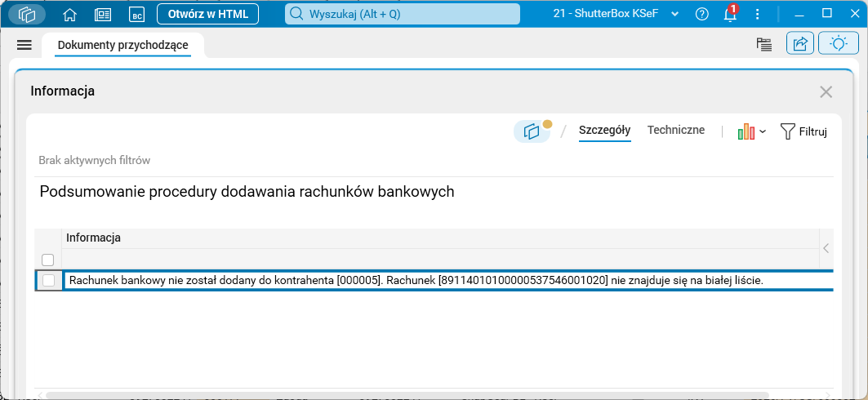Tick the select-all checkbox in header

pyautogui.click(x=48, y=260)
